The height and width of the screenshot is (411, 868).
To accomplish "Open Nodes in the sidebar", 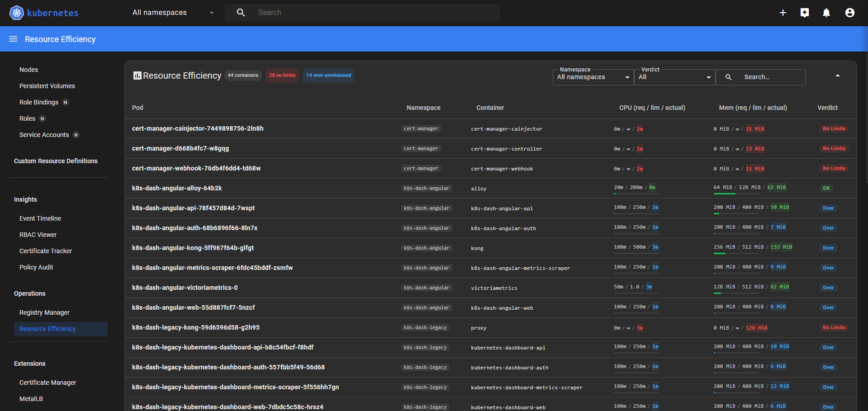I will pos(28,70).
